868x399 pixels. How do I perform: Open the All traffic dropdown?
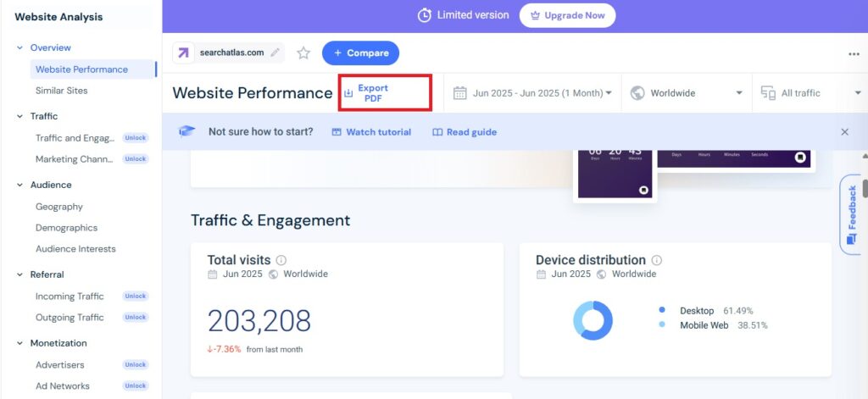(810, 93)
